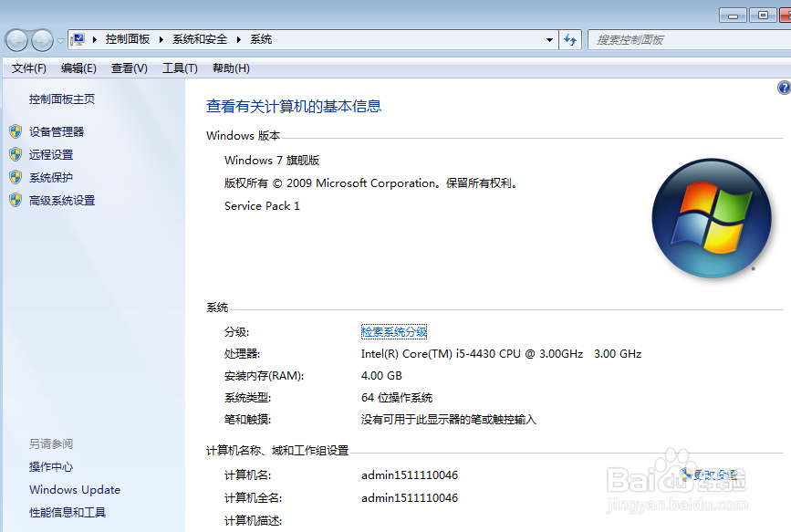The width and height of the screenshot is (791, 532).
Task: Open the address bar history dropdown
Action: (x=549, y=40)
